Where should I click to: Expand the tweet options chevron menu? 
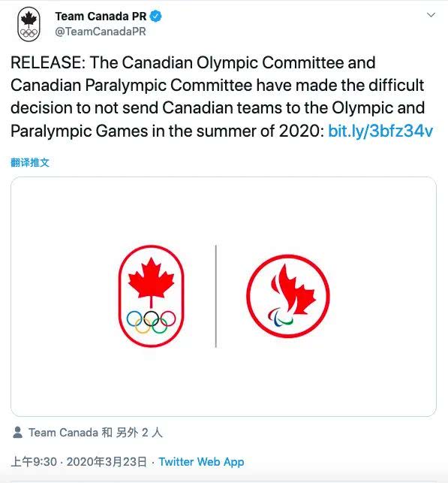pos(431,15)
